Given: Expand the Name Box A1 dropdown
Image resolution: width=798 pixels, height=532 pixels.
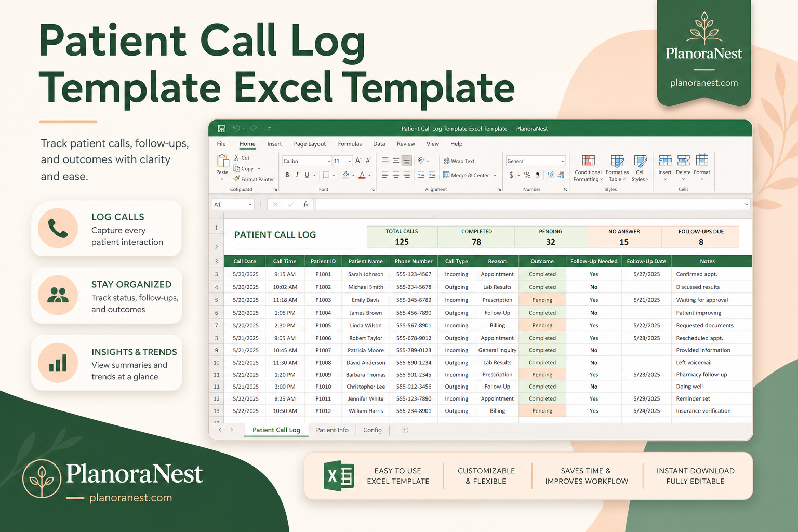Looking at the screenshot, I should pos(250,204).
